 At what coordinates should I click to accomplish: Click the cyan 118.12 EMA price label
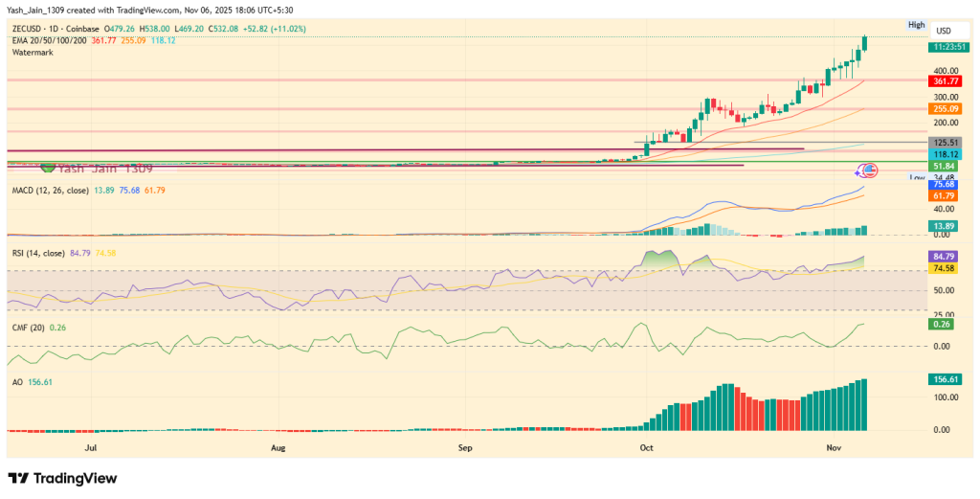point(944,153)
